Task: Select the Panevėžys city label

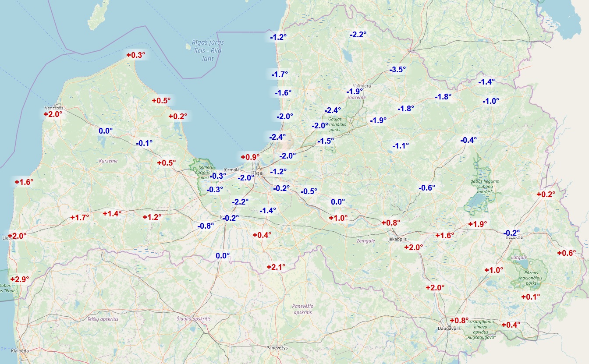Action: click(x=277, y=347)
